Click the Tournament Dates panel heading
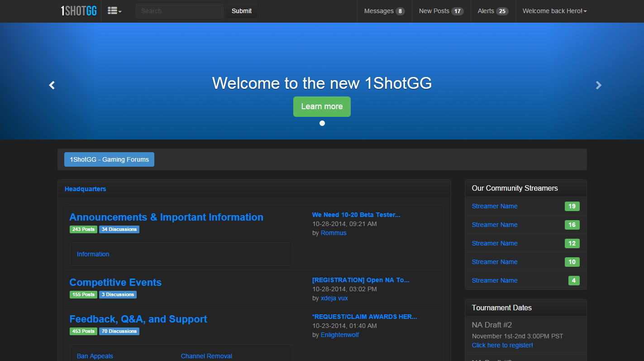Screen dimensions: 644x361 coord(502,308)
